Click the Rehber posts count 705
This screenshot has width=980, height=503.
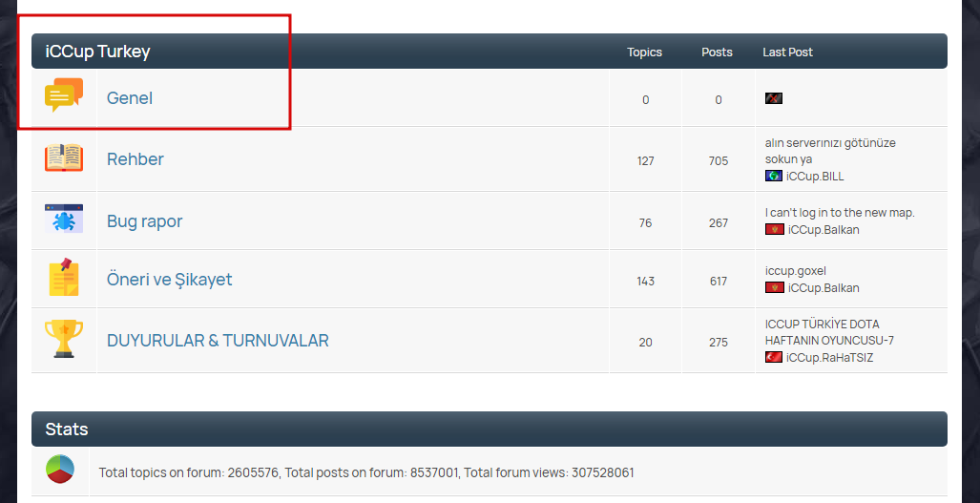pos(719,160)
